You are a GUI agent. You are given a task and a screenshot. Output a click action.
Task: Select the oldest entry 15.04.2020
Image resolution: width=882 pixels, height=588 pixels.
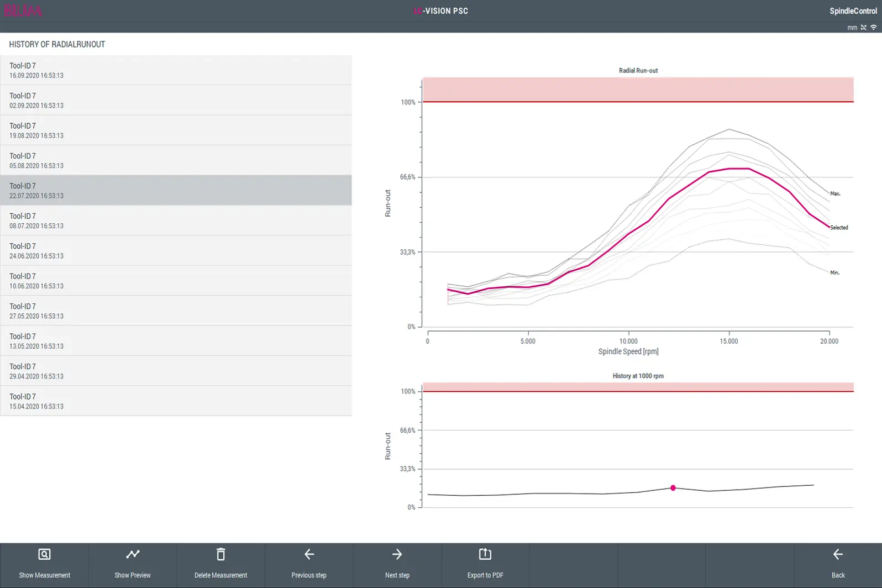tap(176, 401)
